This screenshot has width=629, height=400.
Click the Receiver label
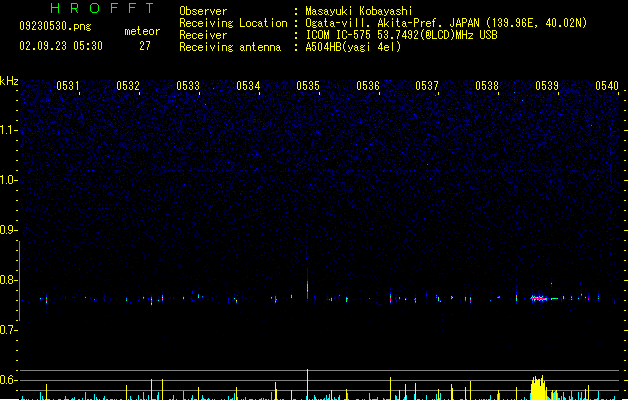pyautogui.click(x=203, y=35)
